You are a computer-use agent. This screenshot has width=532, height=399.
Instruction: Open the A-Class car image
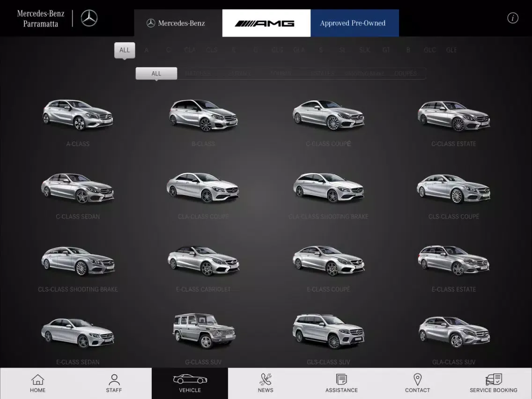click(x=78, y=115)
